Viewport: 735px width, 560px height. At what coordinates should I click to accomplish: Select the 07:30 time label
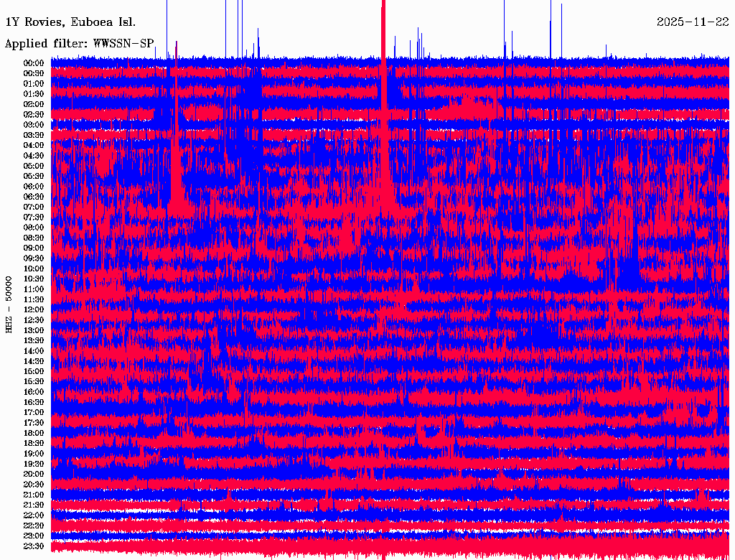[x=34, y=217]
